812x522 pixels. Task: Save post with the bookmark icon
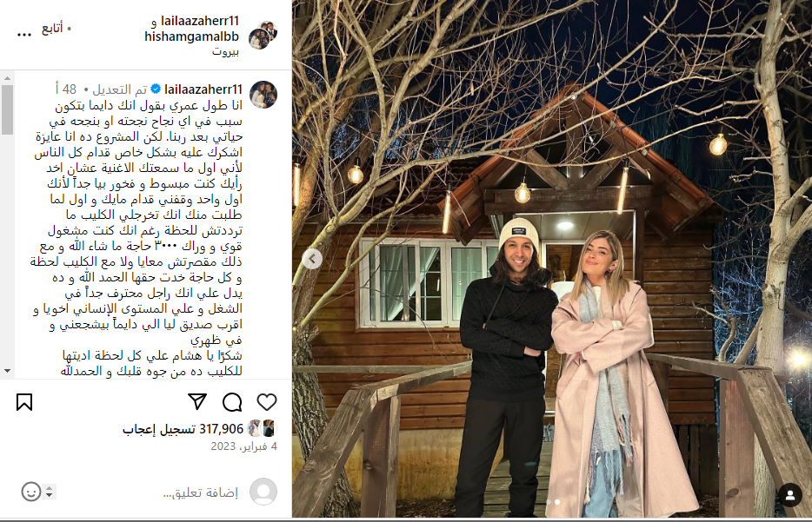24,402
